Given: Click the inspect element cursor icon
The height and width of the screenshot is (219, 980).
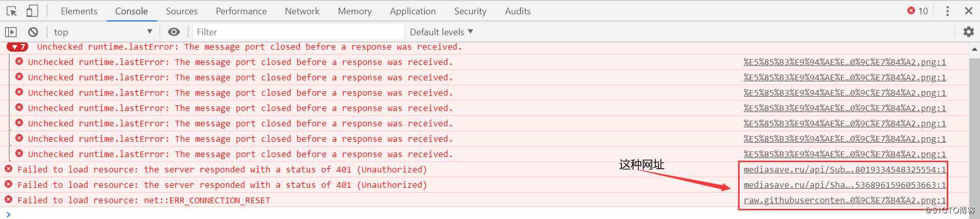Looking at the screenshot, I should [x=11, y=11].
